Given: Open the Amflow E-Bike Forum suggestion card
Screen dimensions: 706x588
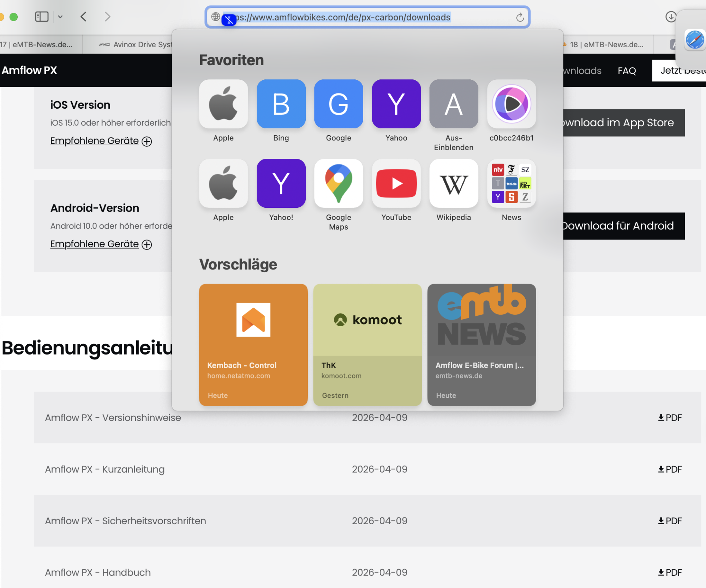Looking at the screenshot, I should [x=481, y=345].
